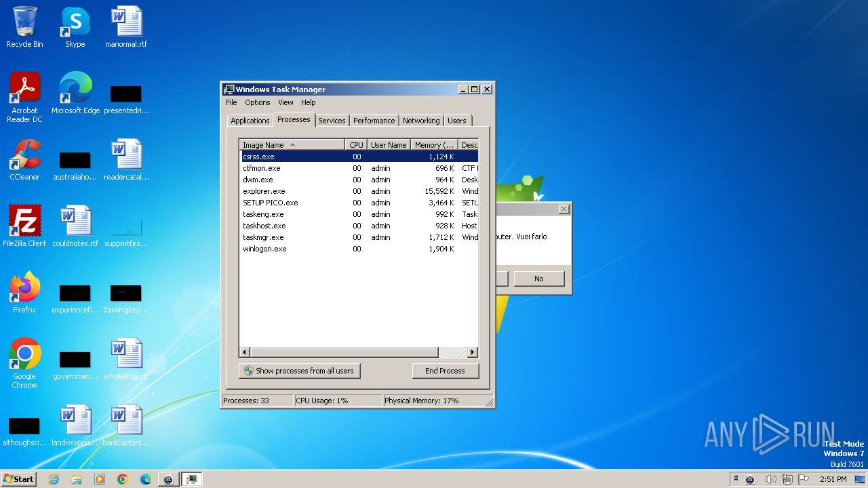Select the SETUP PICO.exe process

coord(359,203)
